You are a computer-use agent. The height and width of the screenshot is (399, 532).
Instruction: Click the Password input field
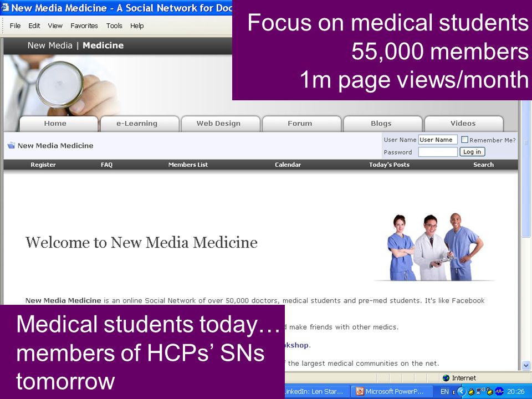438,152
